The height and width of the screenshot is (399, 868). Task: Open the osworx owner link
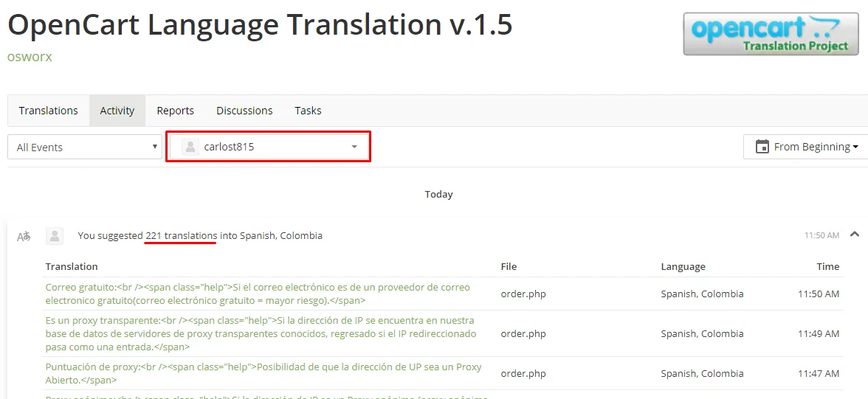30,57
